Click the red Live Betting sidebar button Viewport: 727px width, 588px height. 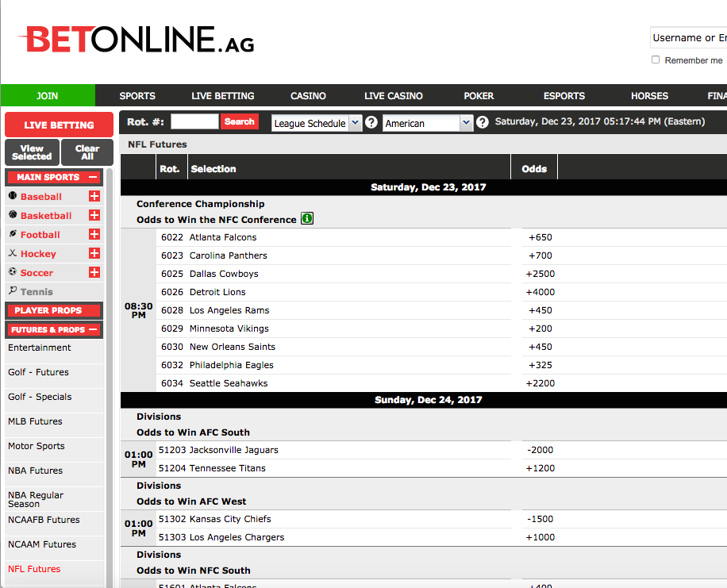(59, 125)
